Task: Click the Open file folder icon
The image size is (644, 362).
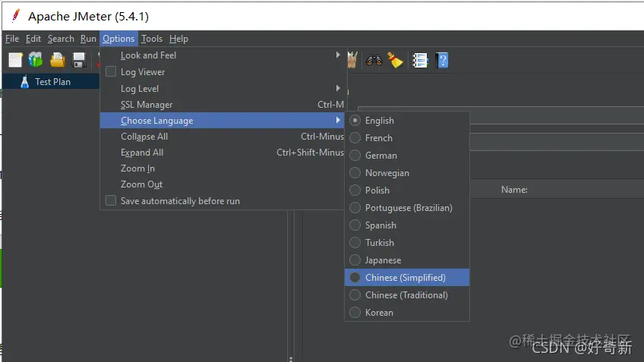Action: click(x=58, y=60)
